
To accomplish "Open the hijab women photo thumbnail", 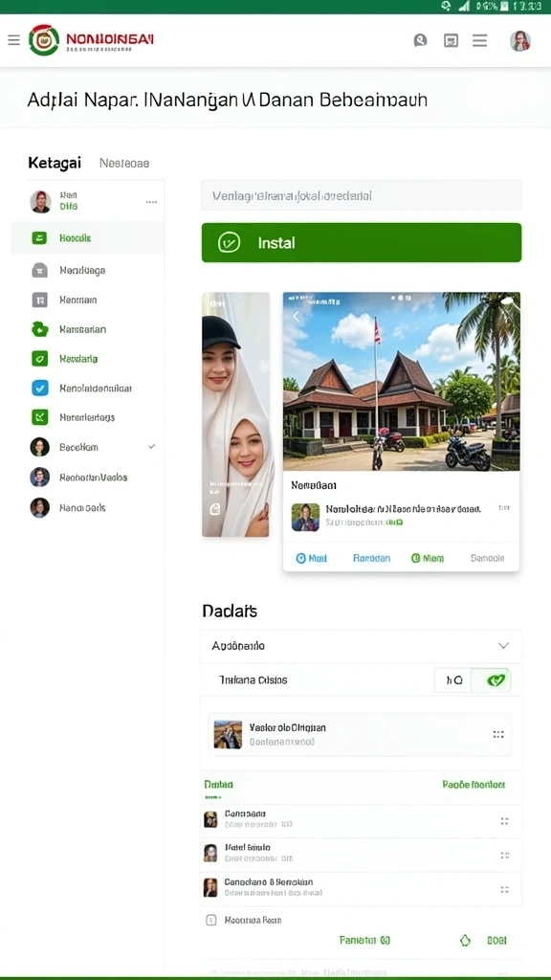I will click(235, 414).
